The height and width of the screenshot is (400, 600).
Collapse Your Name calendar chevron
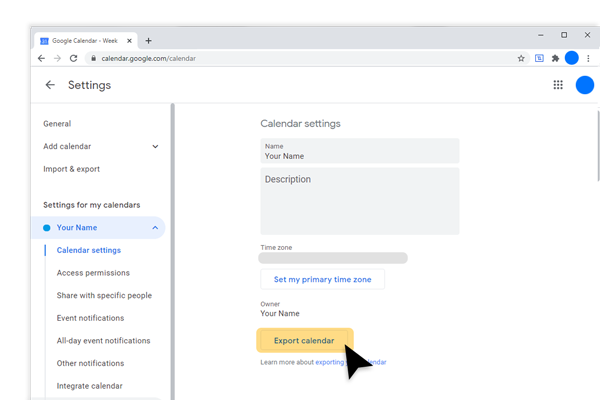point(155,227)
